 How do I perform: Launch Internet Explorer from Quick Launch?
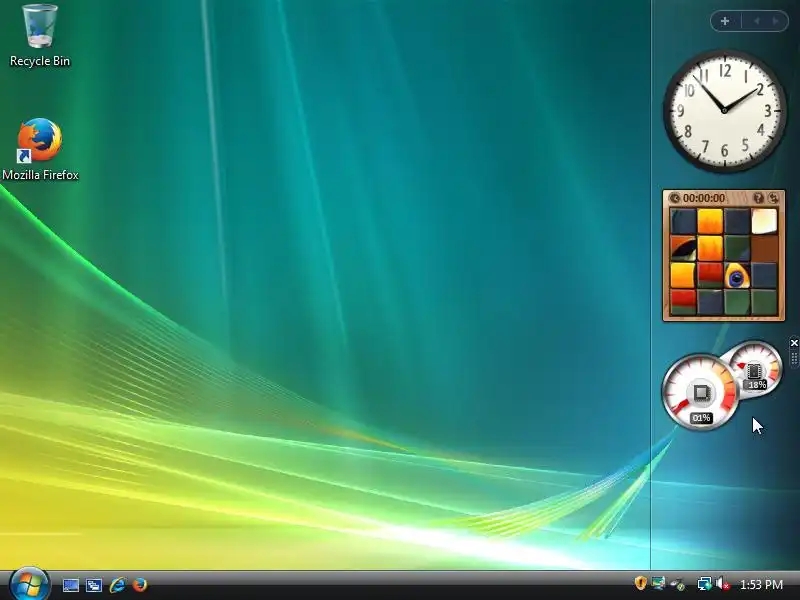(117, 585)
